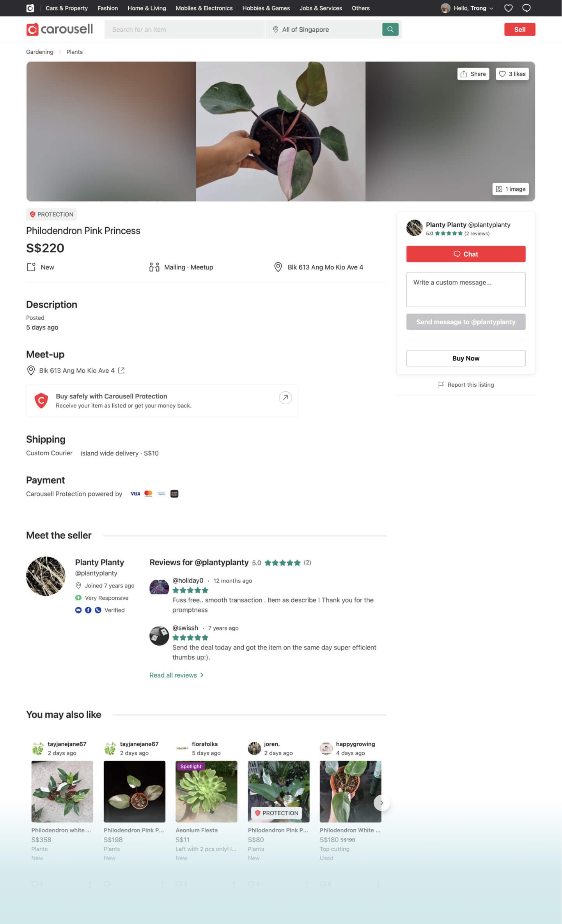Click the red Chat button
The width and height of the screenshot is (562, 924).
pos(466,254)
